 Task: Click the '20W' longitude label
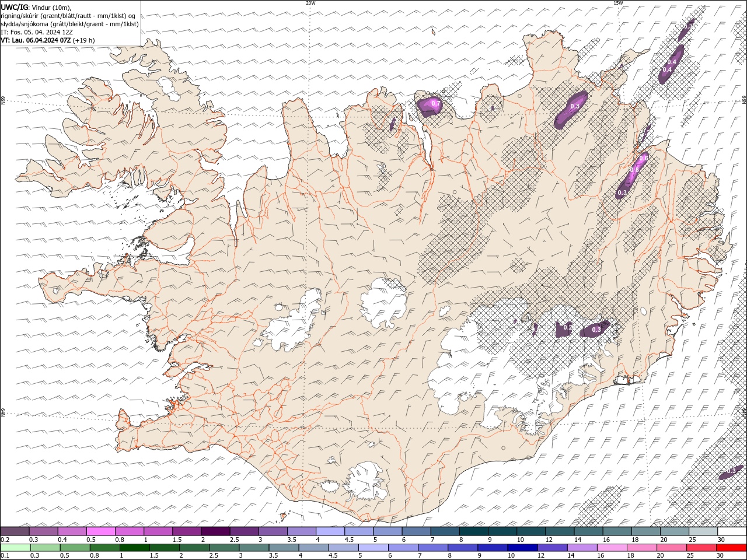click(x=310, y=3)
